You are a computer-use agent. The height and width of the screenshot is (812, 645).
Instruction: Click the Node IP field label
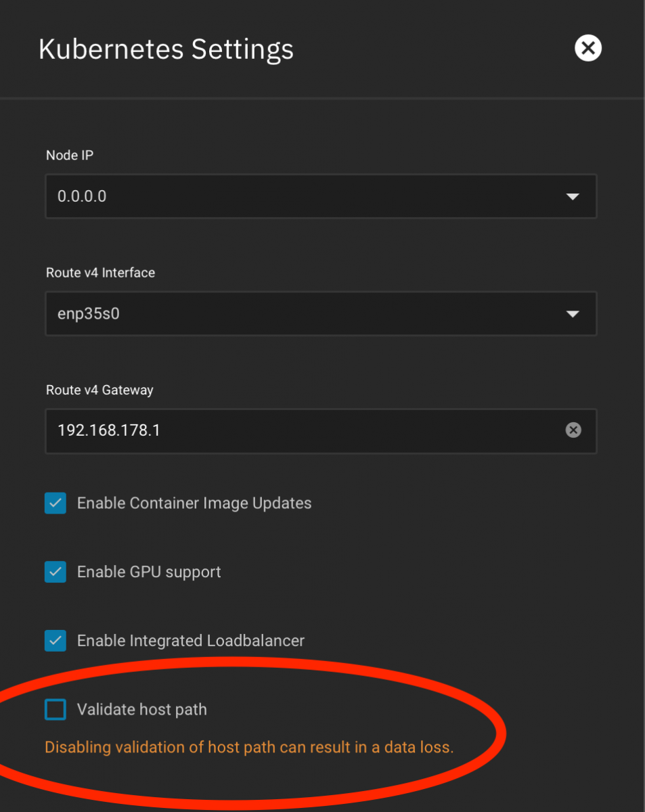[69, 155]
